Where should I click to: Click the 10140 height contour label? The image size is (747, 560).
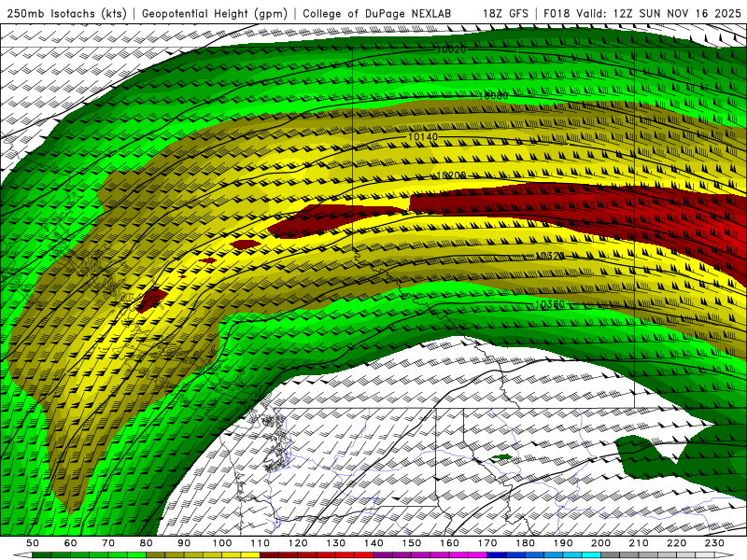point(423,137)
